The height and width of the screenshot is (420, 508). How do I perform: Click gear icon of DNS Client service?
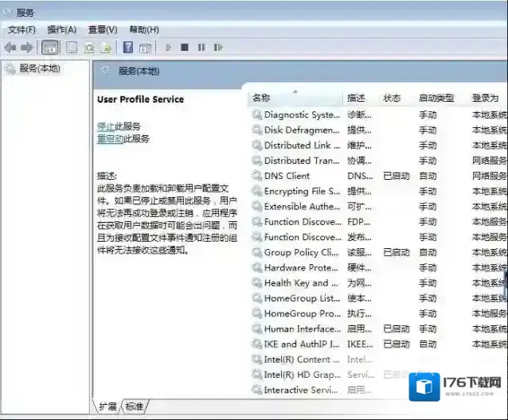[257, 176]
